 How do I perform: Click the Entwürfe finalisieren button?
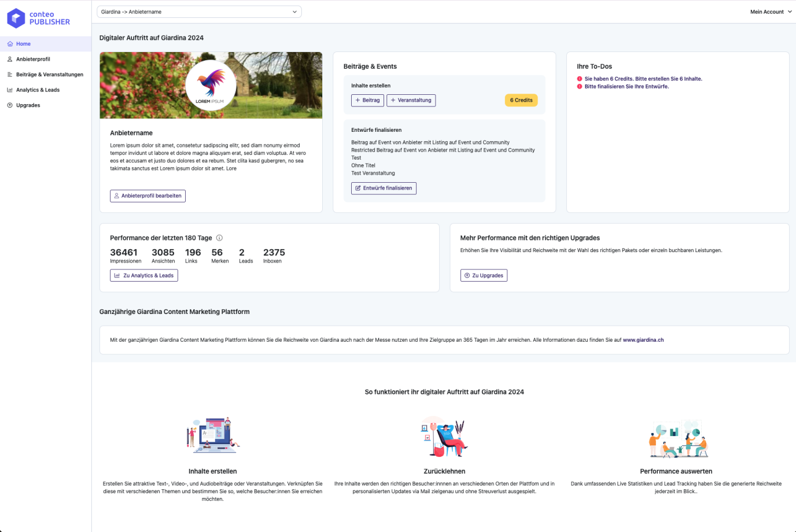point(384,189)
